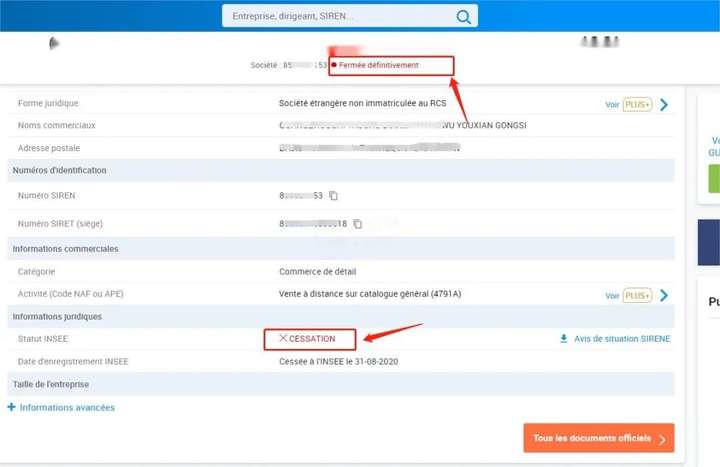The width and height of the screenshot is (720, 467).
Task: Click the CESSATION status text
Action: (x=312, y=339)
